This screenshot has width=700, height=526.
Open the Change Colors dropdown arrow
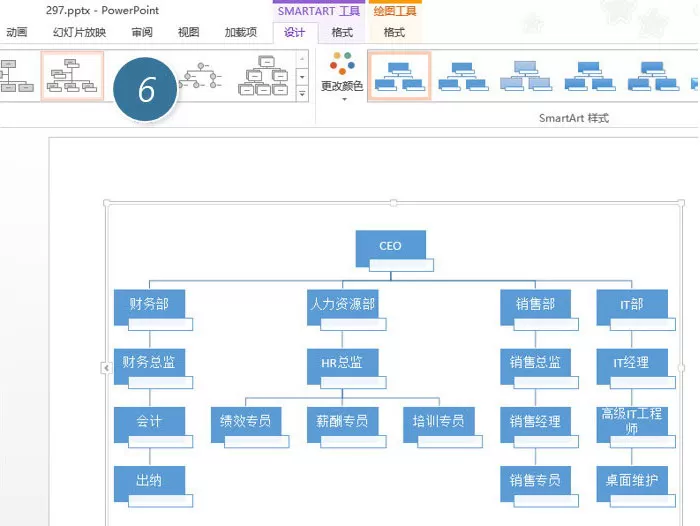(344, 99)
